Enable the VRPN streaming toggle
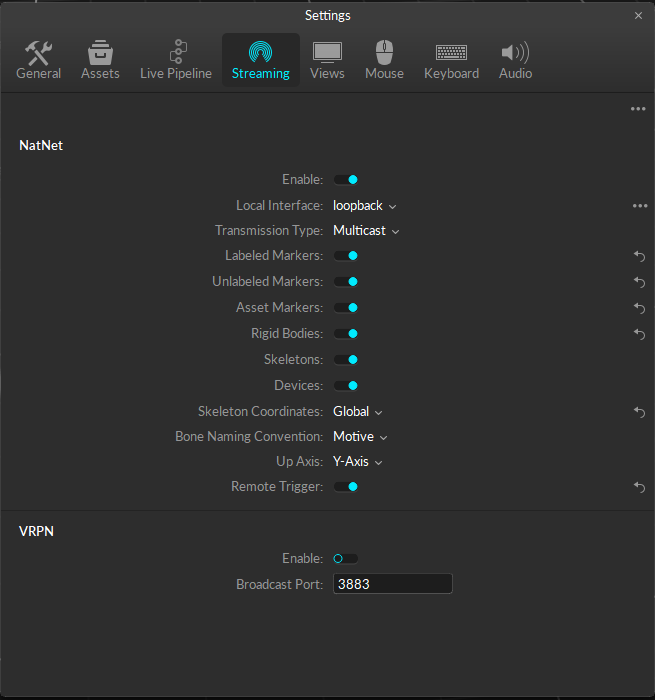The height and width of the screenshot is (700, 655). click(x=346, y=559)
